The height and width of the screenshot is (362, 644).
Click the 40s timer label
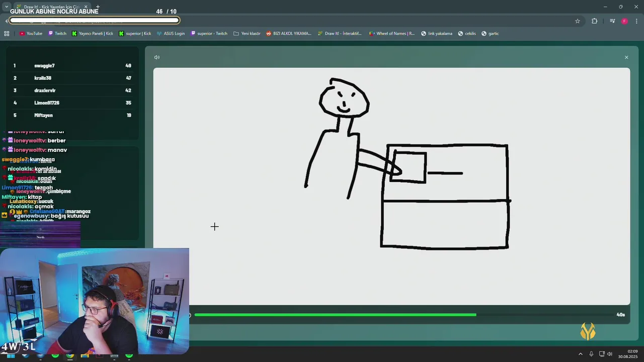tap(620, 315)
